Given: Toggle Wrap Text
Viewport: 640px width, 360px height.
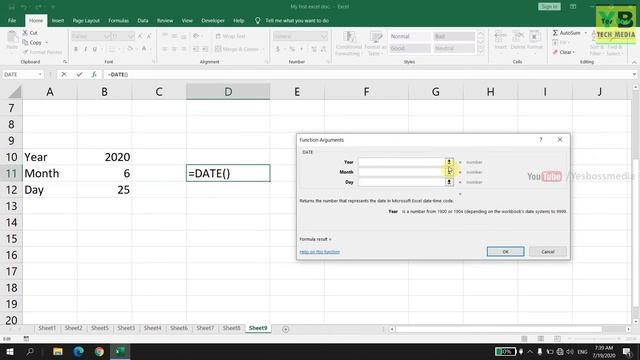Looking at the screenshot, I should coord(231,36).
